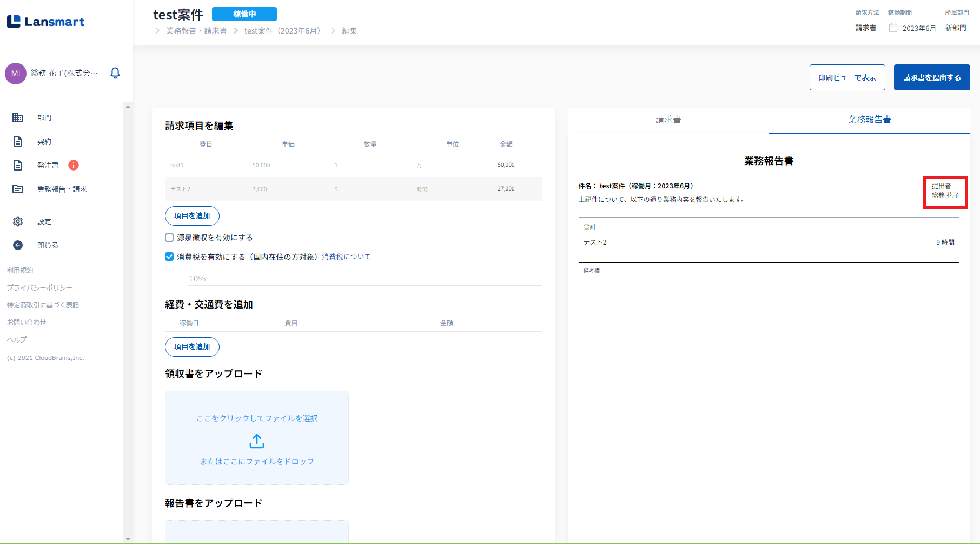Select the 業務報告書 tab
Screen dimensions: 980x544
click(x=869, y=120)
